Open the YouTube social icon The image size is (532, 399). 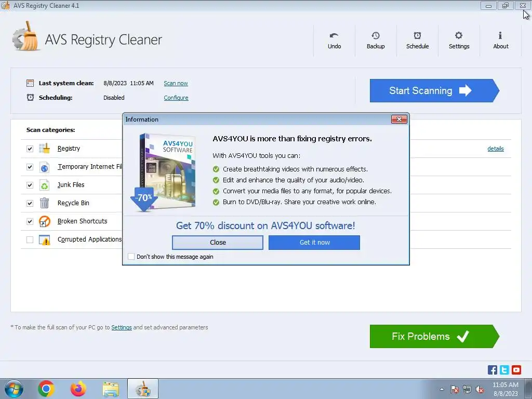(x=516, y=370)
